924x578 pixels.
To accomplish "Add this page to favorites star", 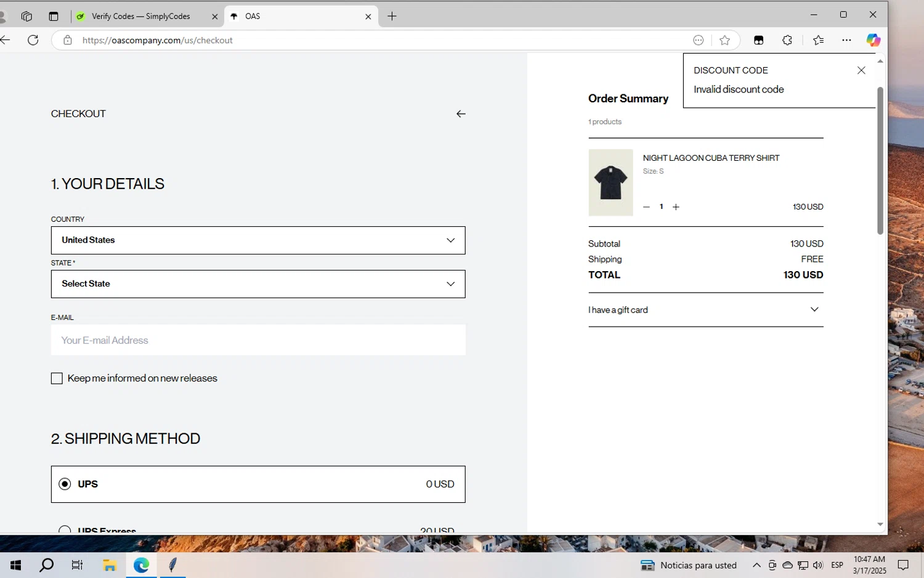I will coord(724,40).
